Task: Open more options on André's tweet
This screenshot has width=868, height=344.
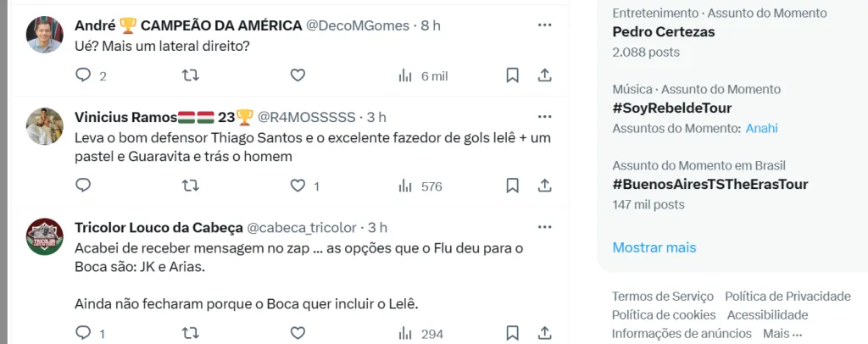Action: (x=545, y=25)
